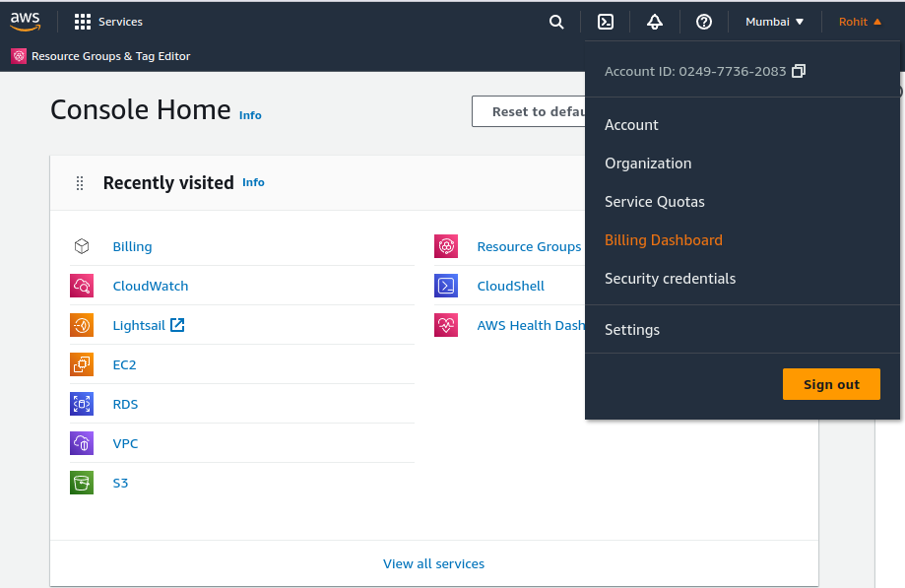Open the CloudShell link in Recently visited
Image resolution: width=905 pixels, height=588 pixels.
[x=511, y=286]
